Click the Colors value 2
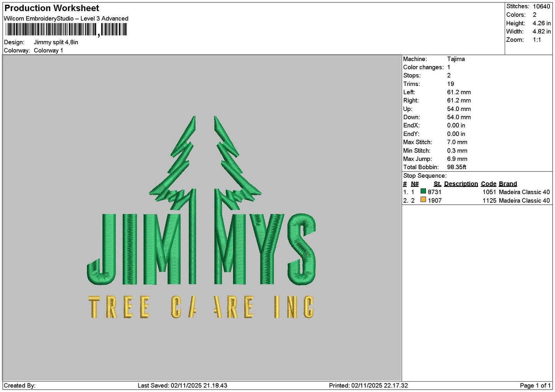555x392 pixels. [535, 15]
